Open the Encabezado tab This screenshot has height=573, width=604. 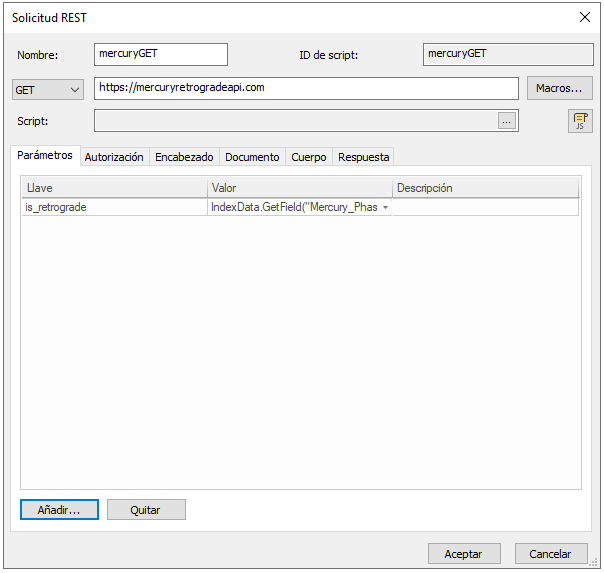click(x=184, y=157)
